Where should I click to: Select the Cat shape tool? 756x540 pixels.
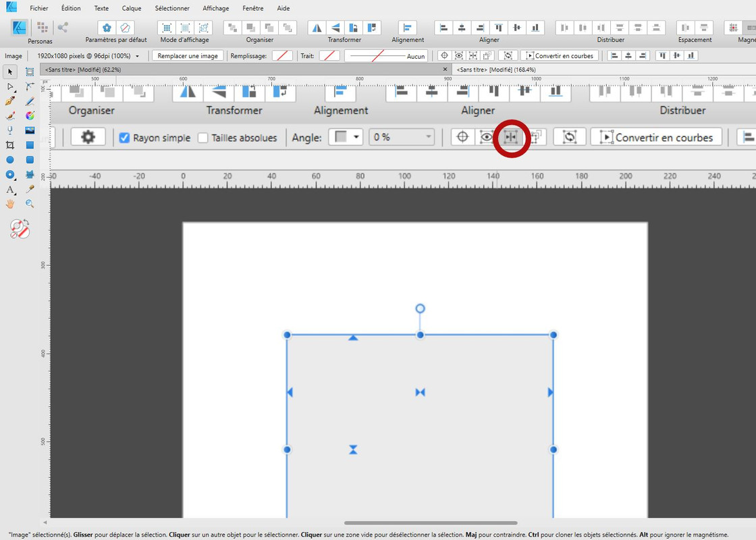click(30, 175)
